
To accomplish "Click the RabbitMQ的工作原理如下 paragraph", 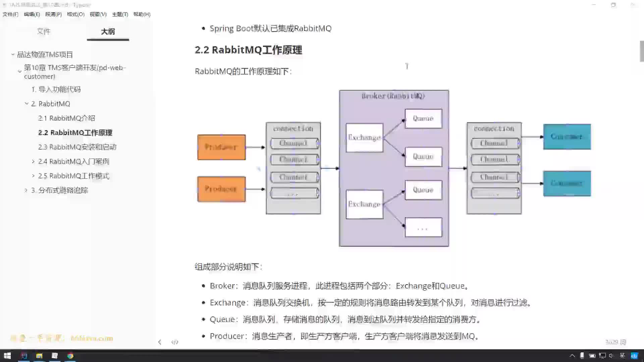I will (244, 71).
